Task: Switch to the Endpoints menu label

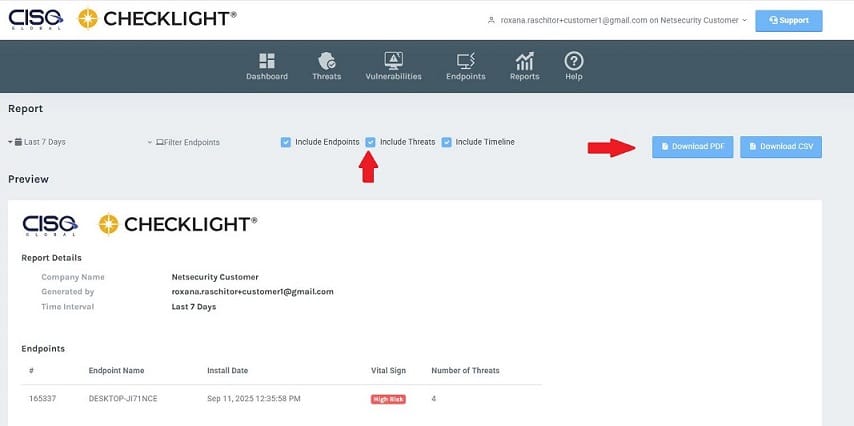Action: [x=465, y=77]
